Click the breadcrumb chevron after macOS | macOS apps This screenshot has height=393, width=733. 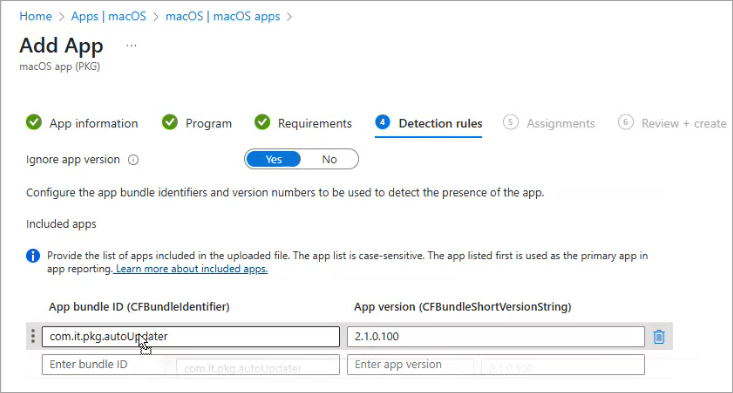coord(289,17)
